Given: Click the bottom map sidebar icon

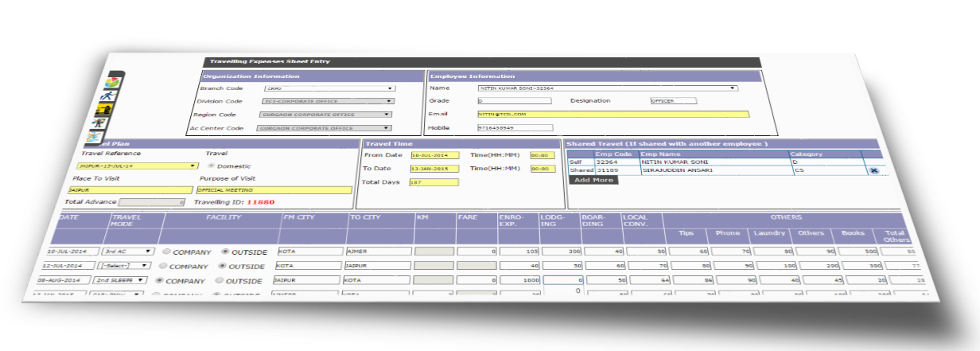Looking at the screenshot, I should [x=94, y=136].
